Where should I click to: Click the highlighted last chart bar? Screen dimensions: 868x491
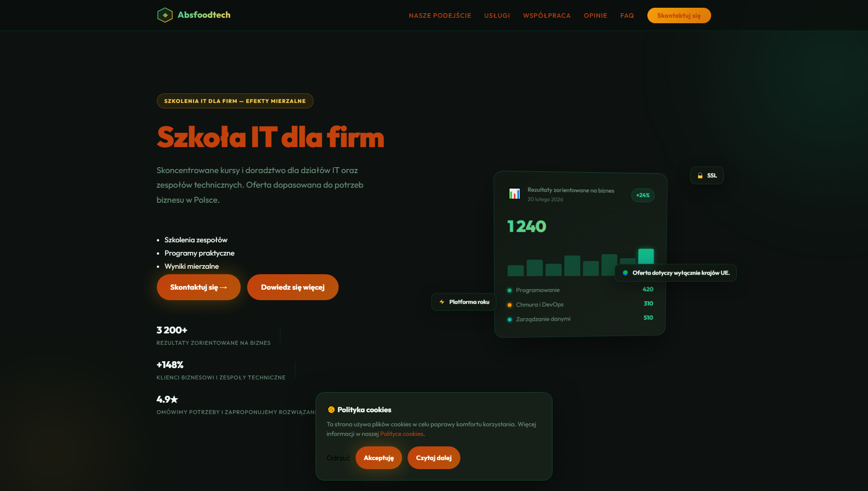pos(646,257)
